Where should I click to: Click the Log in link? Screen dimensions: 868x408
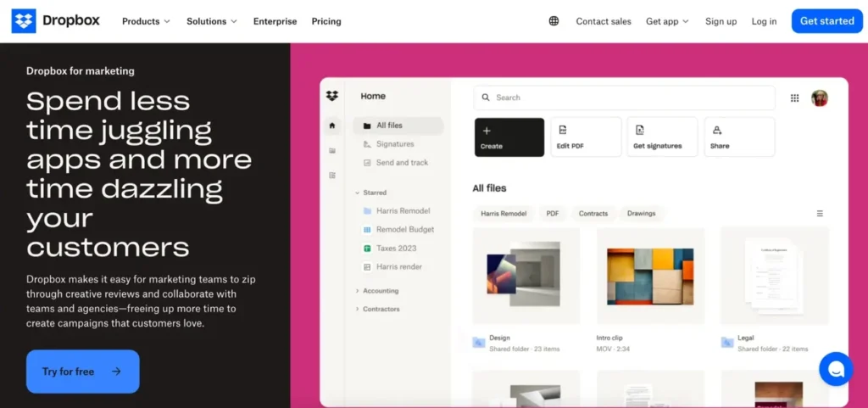(764, 21)
